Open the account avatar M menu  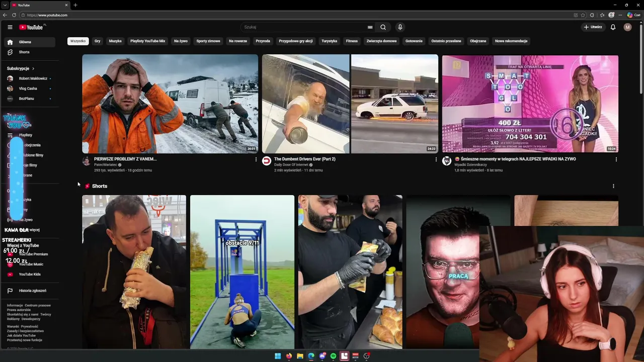coord(627,27)
